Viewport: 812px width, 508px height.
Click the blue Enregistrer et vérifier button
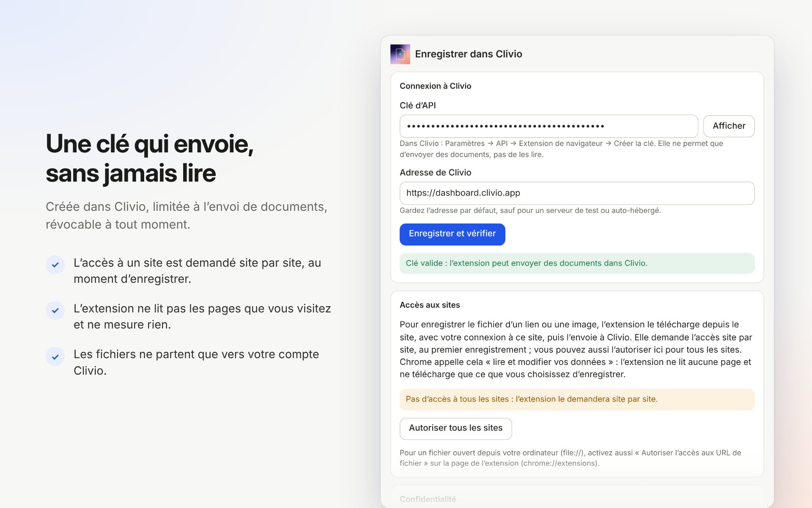pos(452,234)
